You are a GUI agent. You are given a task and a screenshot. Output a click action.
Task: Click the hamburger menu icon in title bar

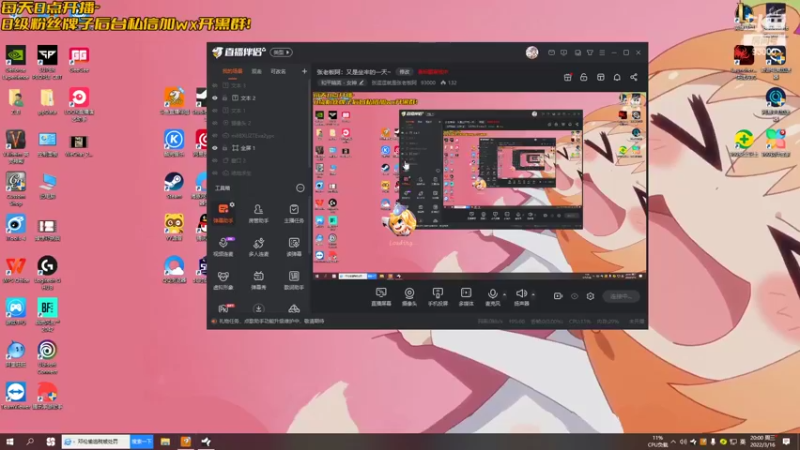coord(602,53)
